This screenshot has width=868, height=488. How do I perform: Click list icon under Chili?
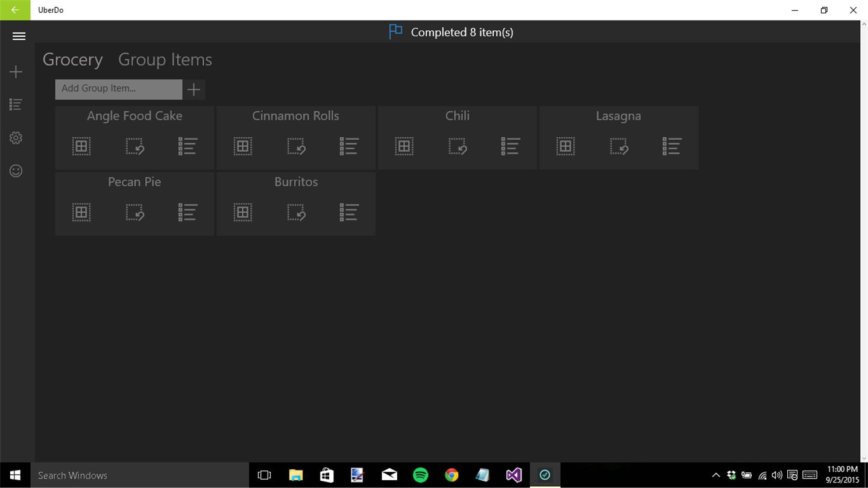point(511,146)
